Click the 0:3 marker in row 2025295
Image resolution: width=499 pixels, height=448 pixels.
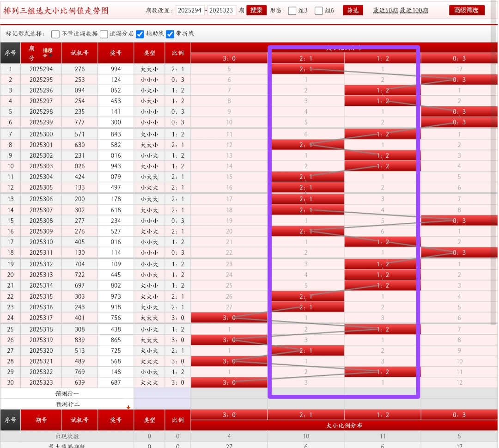pos(459,80)
